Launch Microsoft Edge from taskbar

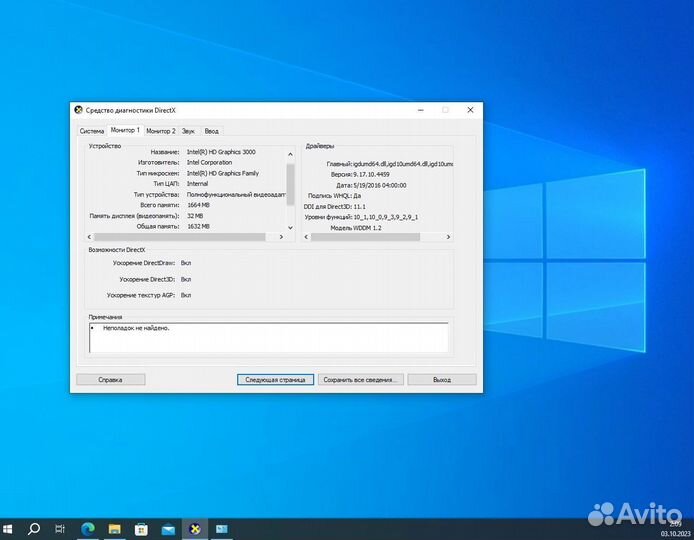tap(88, 529)
